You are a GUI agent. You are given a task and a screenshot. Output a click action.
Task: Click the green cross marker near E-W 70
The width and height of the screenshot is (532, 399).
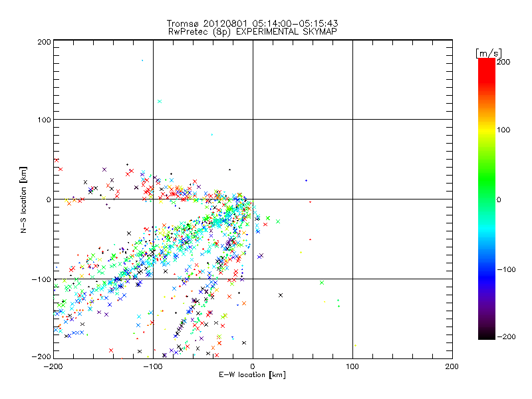(322, 283)
